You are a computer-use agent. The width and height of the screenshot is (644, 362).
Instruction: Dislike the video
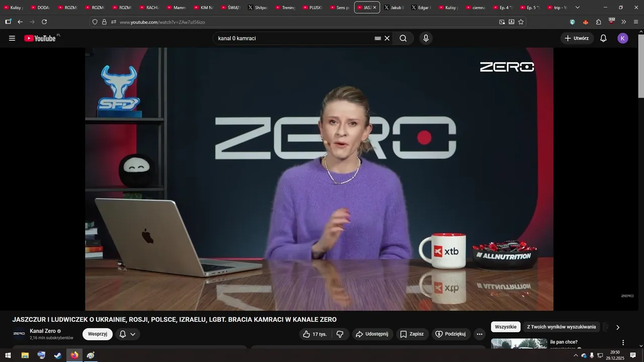[340, 334]
